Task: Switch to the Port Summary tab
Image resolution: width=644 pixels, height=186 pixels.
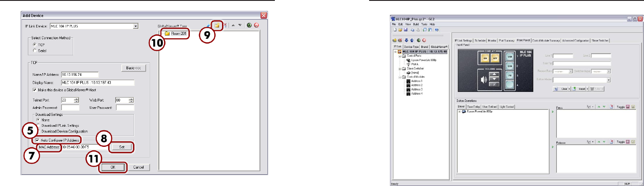Action: click(x=507, y=41)
